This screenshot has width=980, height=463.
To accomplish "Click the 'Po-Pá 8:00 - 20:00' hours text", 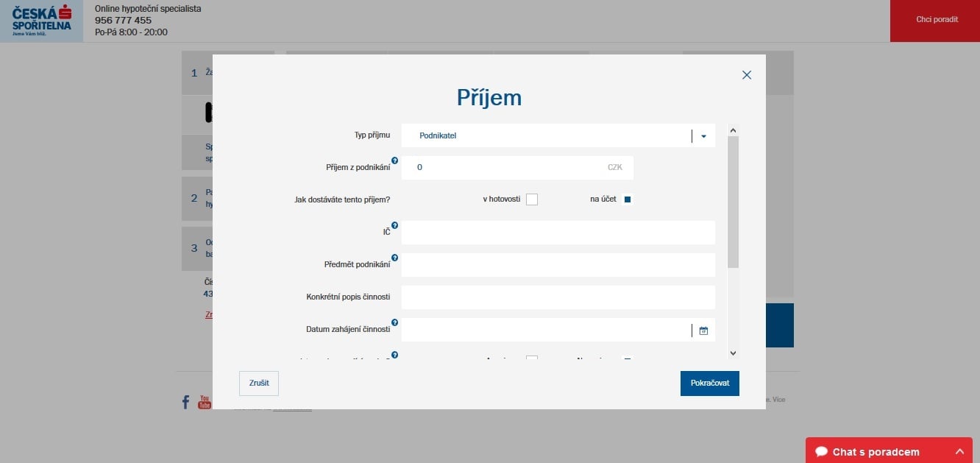I will tap(131, 32).
